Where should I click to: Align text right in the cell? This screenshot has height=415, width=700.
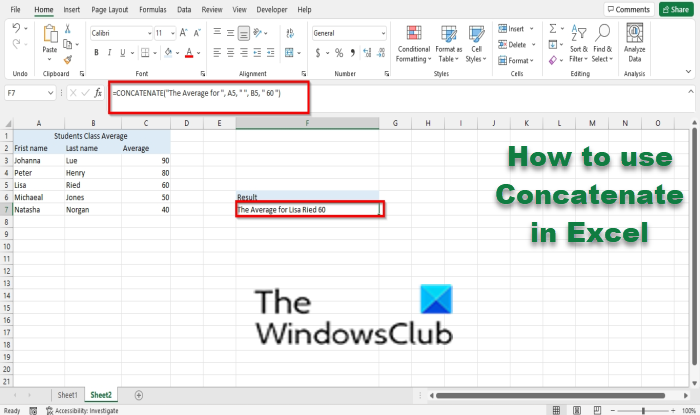(x=244, y=53)
